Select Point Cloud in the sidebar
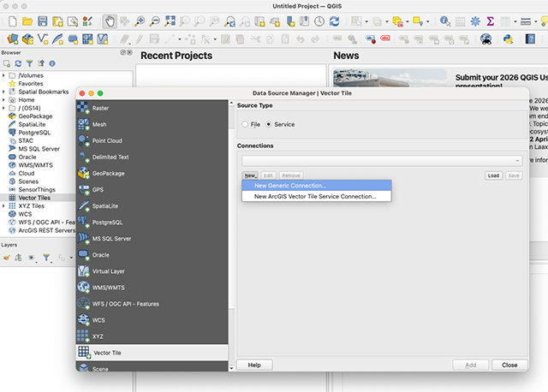The width and height of the screenshot is (548, 392). (152, 141)
